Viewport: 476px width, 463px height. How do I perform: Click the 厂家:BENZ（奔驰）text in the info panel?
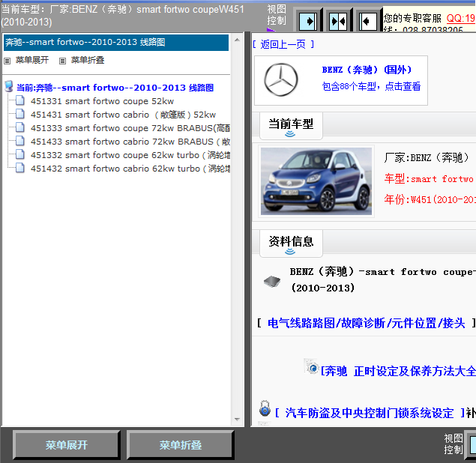click(427, 158)
